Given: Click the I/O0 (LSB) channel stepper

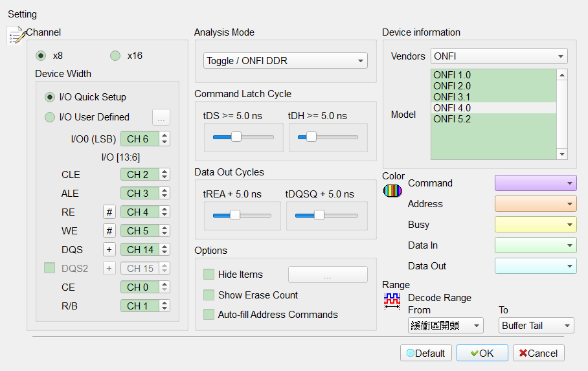Looking at the screenshot, I should point(164,139).
